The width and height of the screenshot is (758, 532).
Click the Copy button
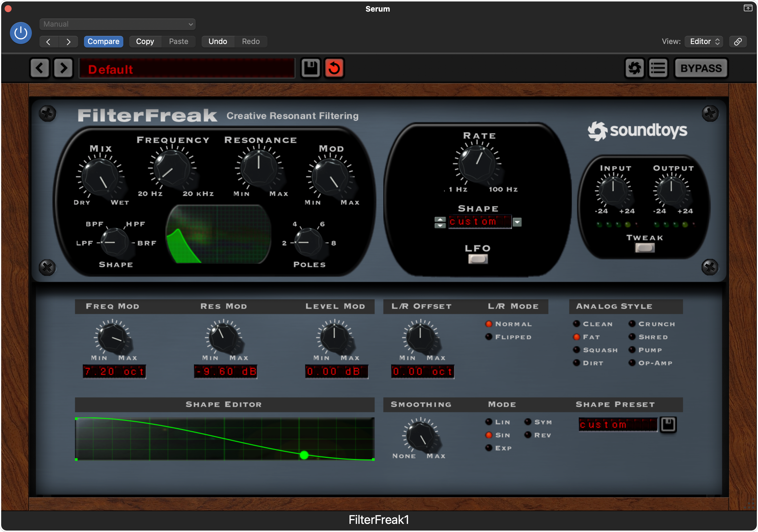pyautogui.click(x=145, y=42)
